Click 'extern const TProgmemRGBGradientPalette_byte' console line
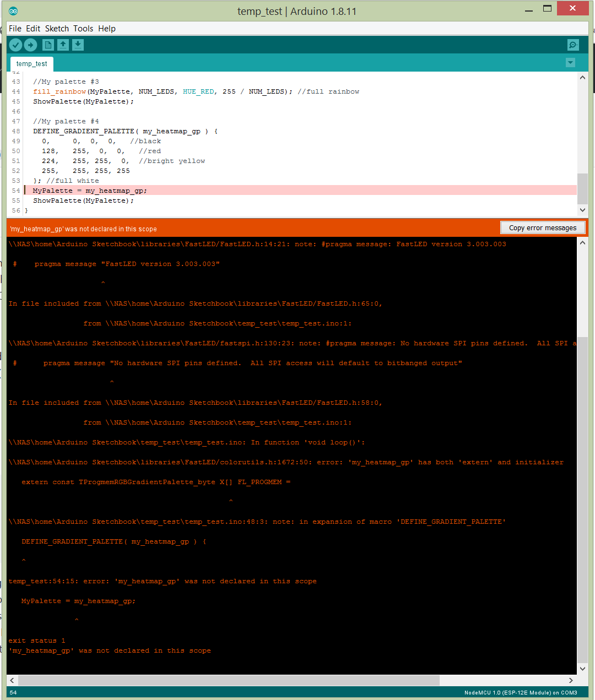Image resolution: width=595 pixels, height=700 pixels. point(156,482)
